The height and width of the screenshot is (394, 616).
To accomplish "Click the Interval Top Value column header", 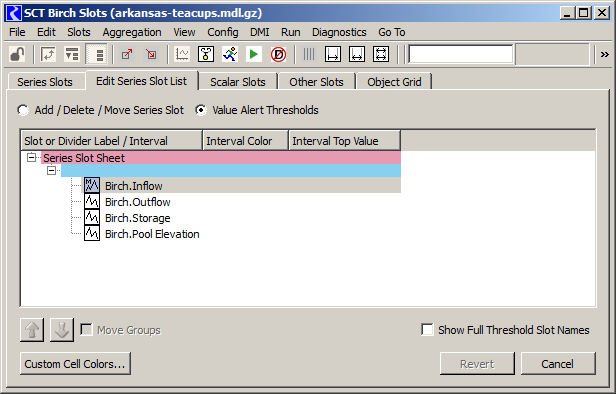I will 345,141.
